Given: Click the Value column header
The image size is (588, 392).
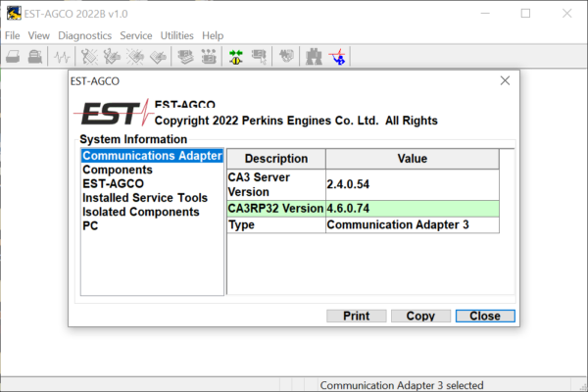Looking at the screenshot, I should pyautogui.click(x=413, y=159).
